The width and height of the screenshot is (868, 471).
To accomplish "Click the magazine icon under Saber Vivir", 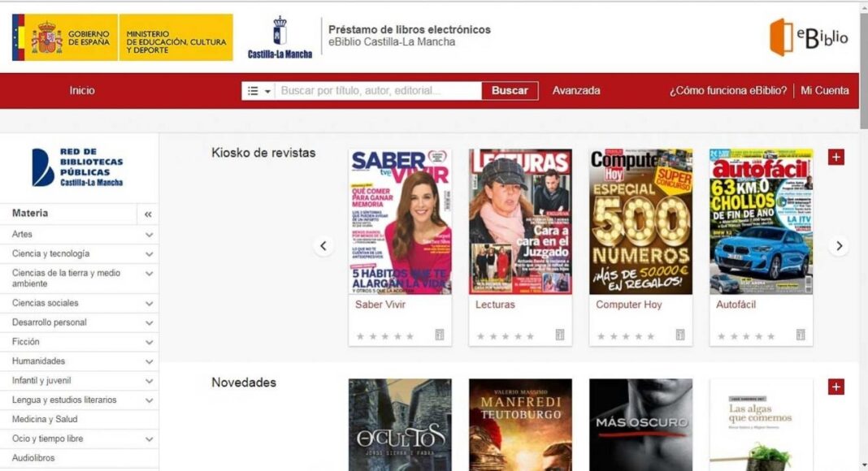I will click(x=439, y=335).
